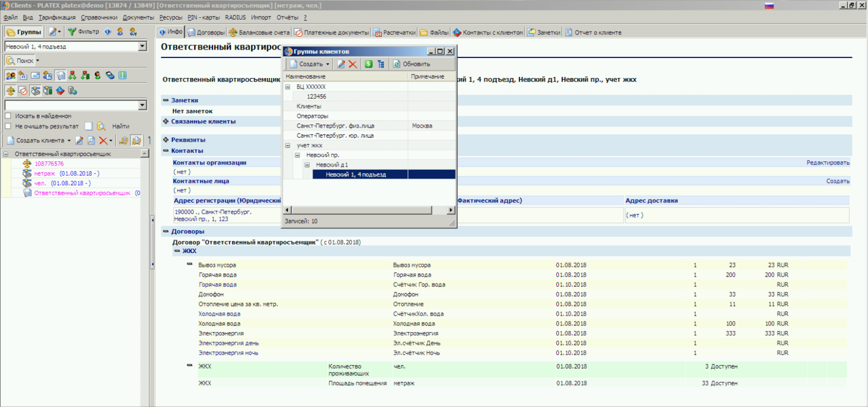Click the Обновить button in Группы клиентов
Viewport: 868px width, 407px height.
(x=412, y=64)
